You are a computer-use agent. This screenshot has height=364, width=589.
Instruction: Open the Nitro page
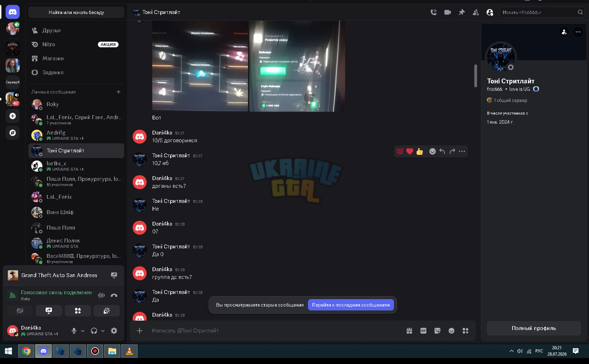[x=76, y=44]
